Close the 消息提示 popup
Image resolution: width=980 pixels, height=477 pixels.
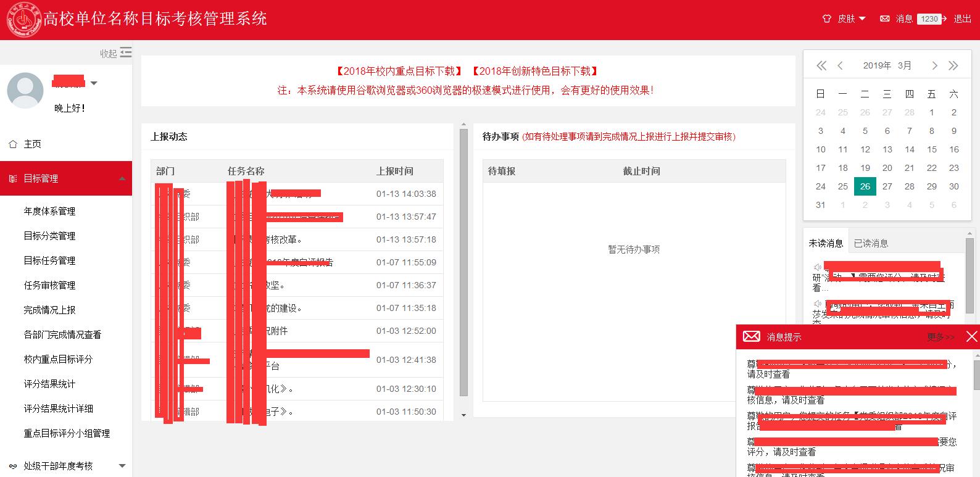(x=971, y=336)
